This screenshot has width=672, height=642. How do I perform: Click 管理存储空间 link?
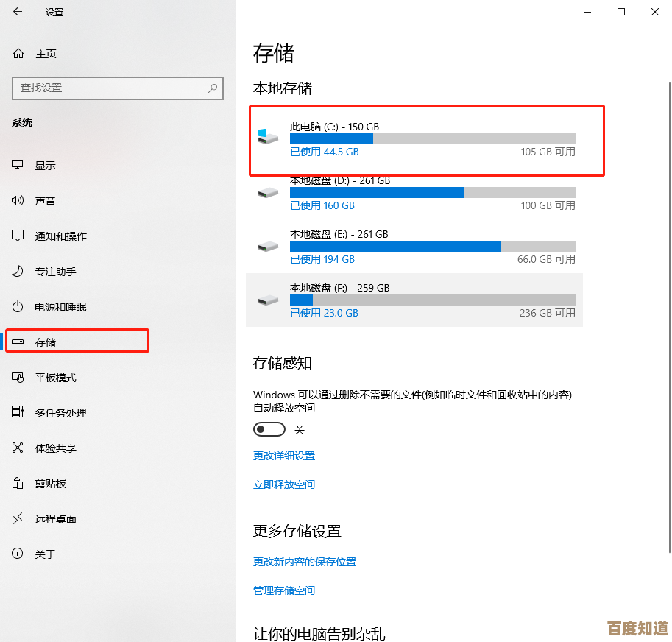click(x=284, y=590)
